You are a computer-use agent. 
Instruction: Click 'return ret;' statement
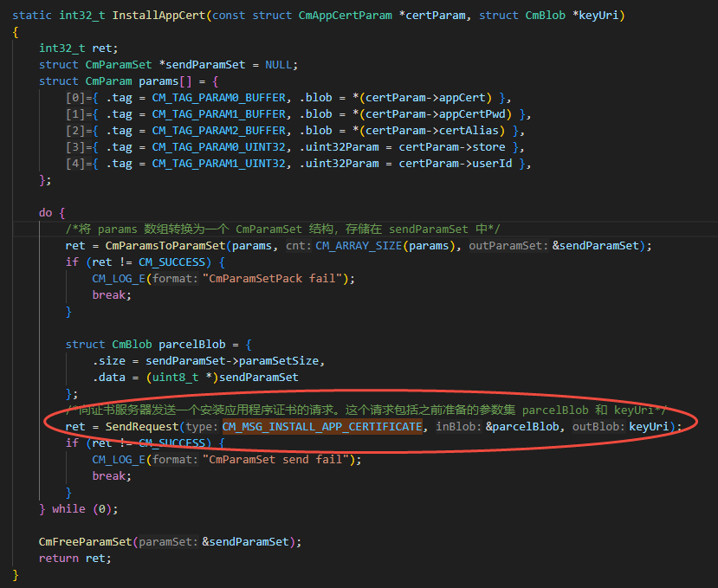75,559
